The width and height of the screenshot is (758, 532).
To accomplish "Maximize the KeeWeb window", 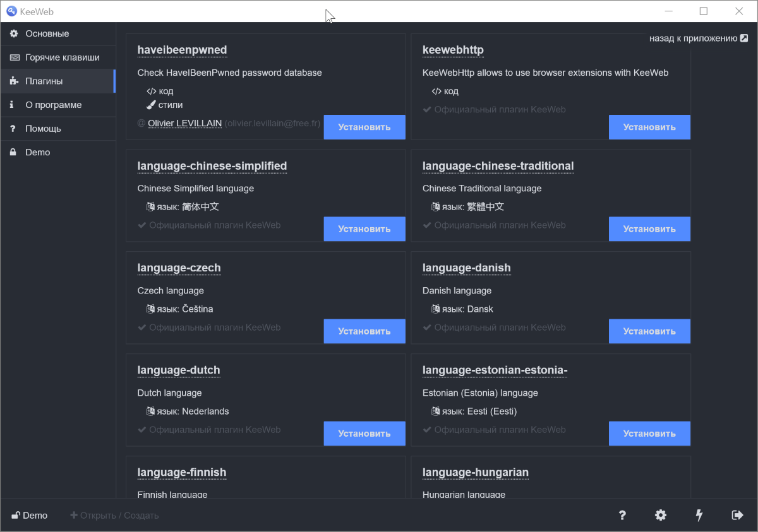I will point(704,11).
